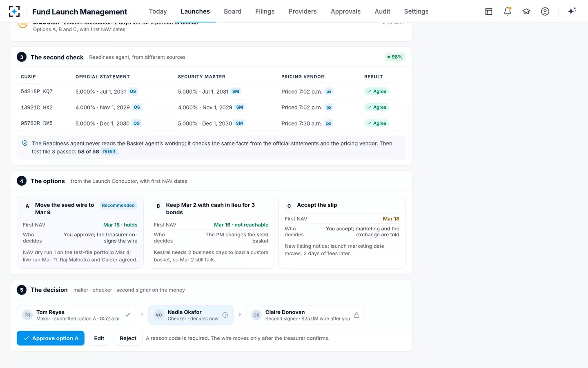This screenshot has height=368, width=588.
Task: Open notifications bell icon
Action: tap(508, 11)
